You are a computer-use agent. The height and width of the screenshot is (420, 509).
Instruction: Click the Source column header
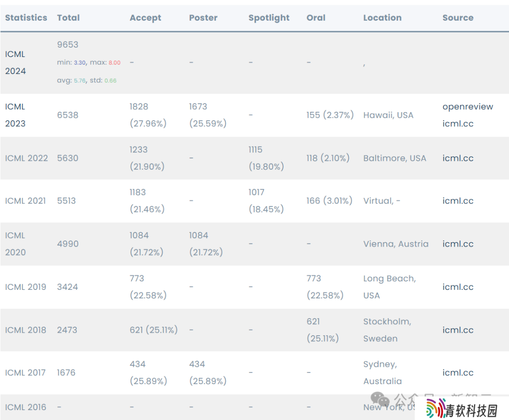click(x=458, y=17)
